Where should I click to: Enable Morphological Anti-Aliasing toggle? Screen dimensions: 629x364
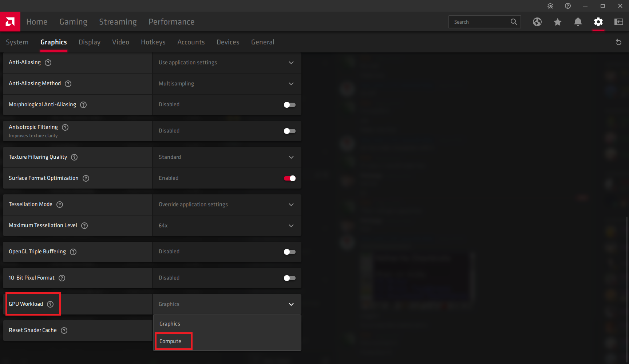[290, 105]
